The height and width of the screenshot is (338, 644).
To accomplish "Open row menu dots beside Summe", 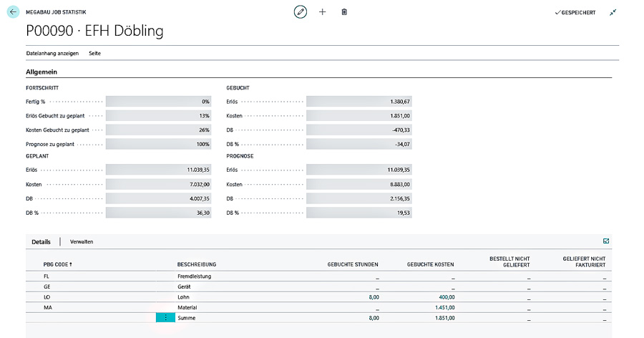I will coord(165,317).
